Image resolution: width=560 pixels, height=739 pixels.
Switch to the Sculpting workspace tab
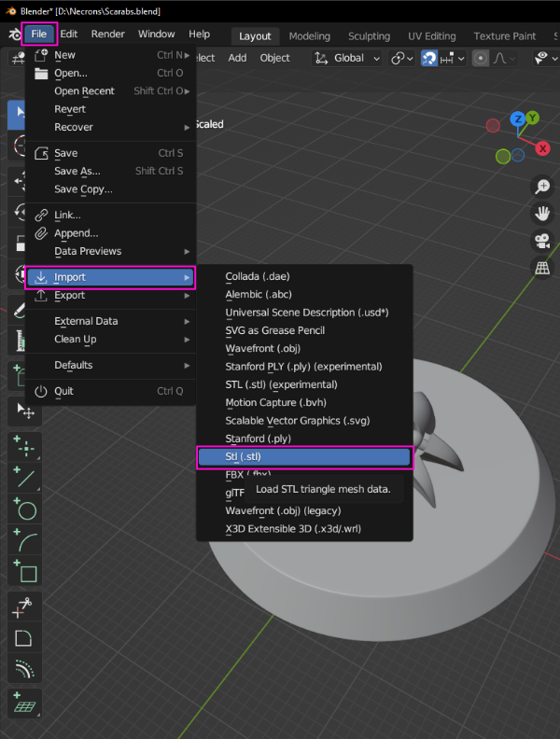369,36
